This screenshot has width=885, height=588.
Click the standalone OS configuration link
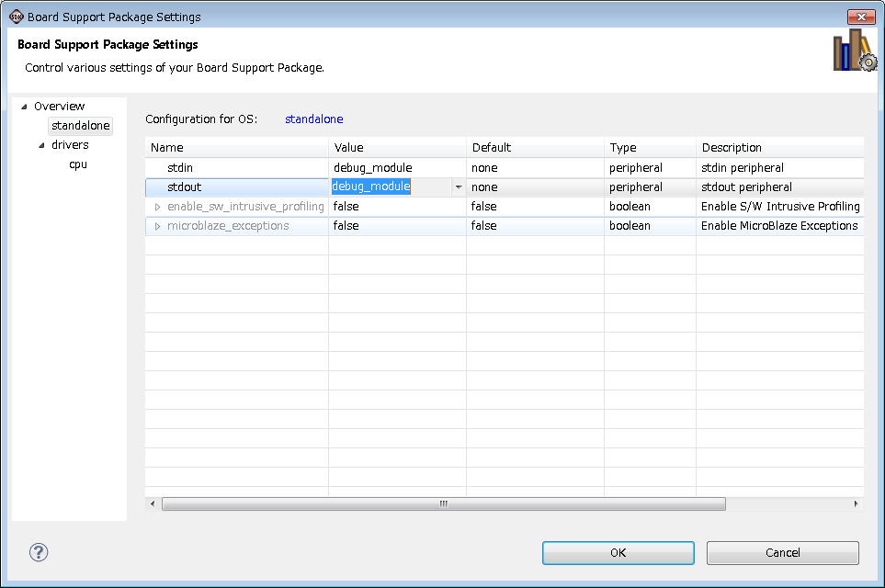[x=313, y=119]
